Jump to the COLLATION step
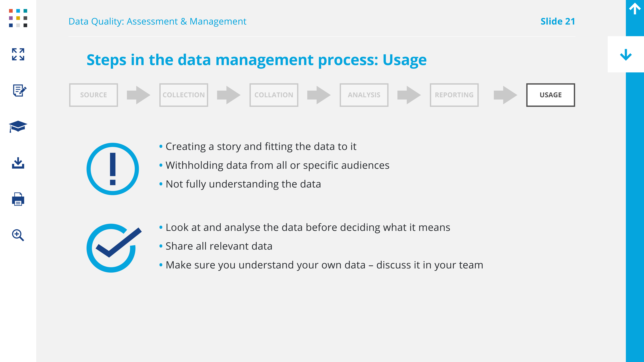 [274, 95]
